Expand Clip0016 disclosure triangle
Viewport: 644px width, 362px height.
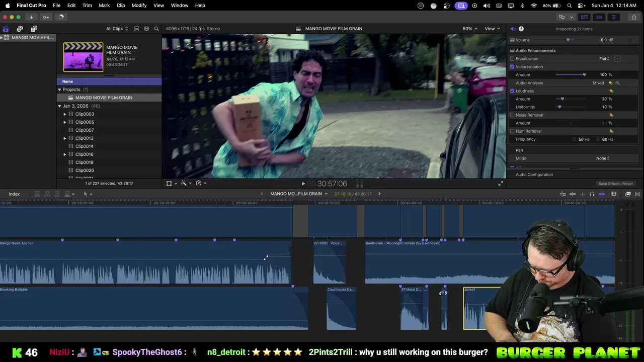(x=65, y=154)
